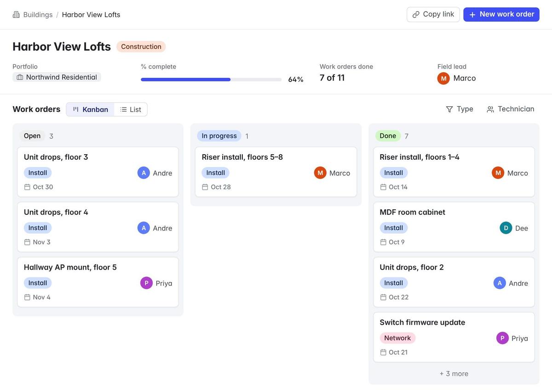The image size is (552, 392).
Task: Click calendar icon next to Oct 30
Action: [x=27, y=187]
